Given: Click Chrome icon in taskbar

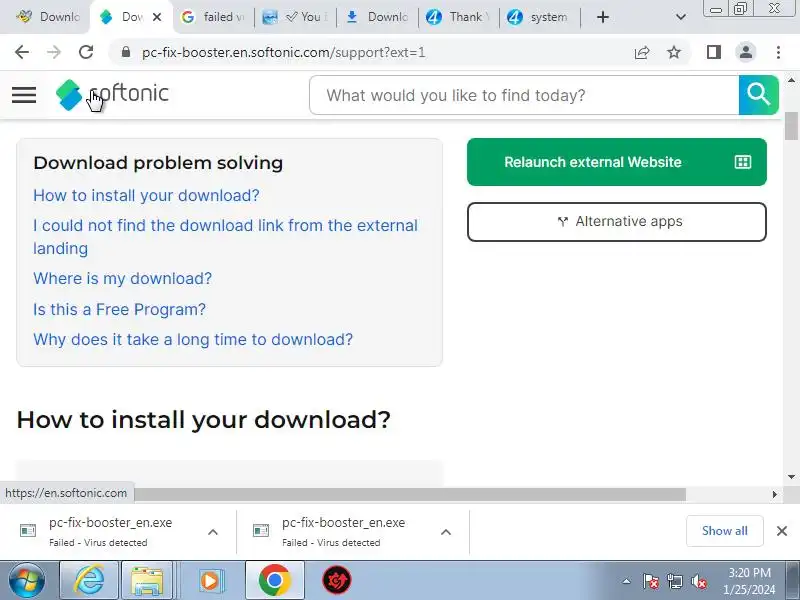Looking at the screenshot, I should pos(274,580).
